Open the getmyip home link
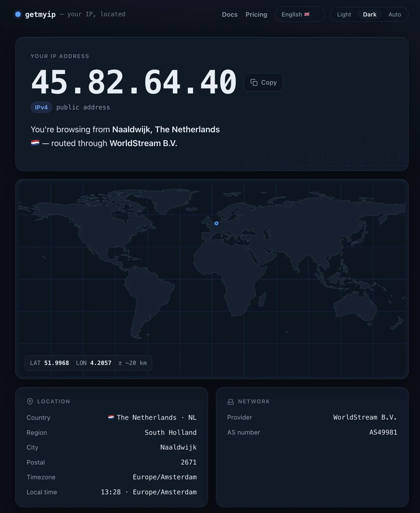Screen dimensions: 420x513 (x=40, y=14)
